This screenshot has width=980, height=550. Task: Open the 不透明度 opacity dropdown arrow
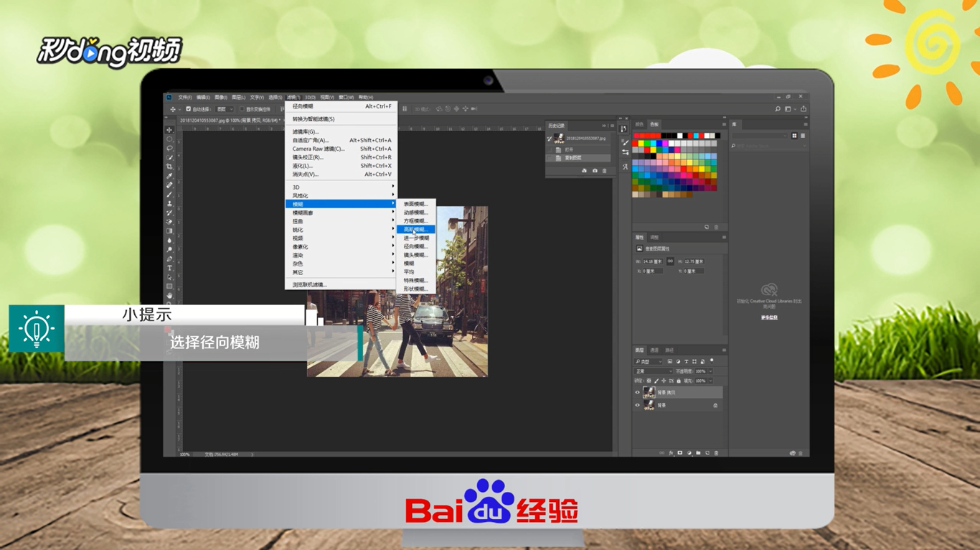(710, 371)
